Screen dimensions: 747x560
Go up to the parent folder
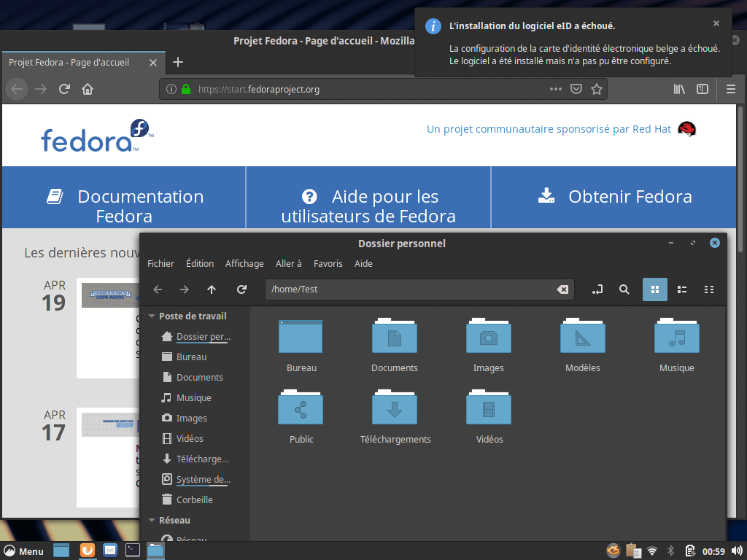(212, 289)
